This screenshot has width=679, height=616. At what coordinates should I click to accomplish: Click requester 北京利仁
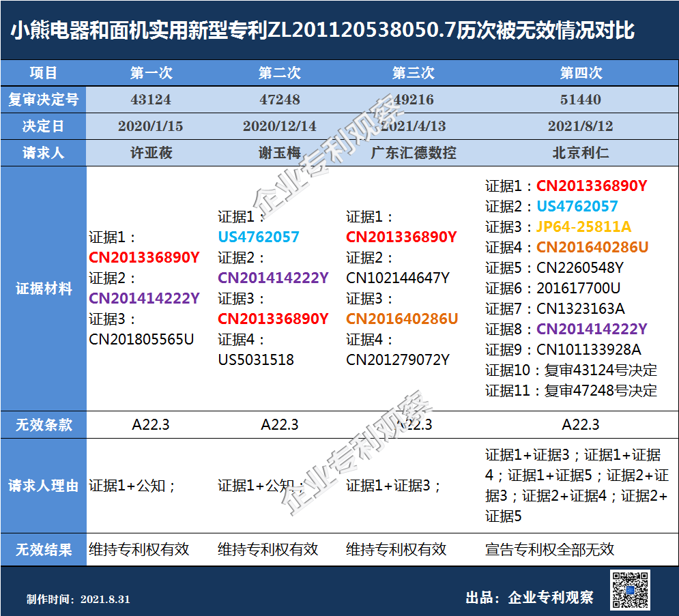580,153
